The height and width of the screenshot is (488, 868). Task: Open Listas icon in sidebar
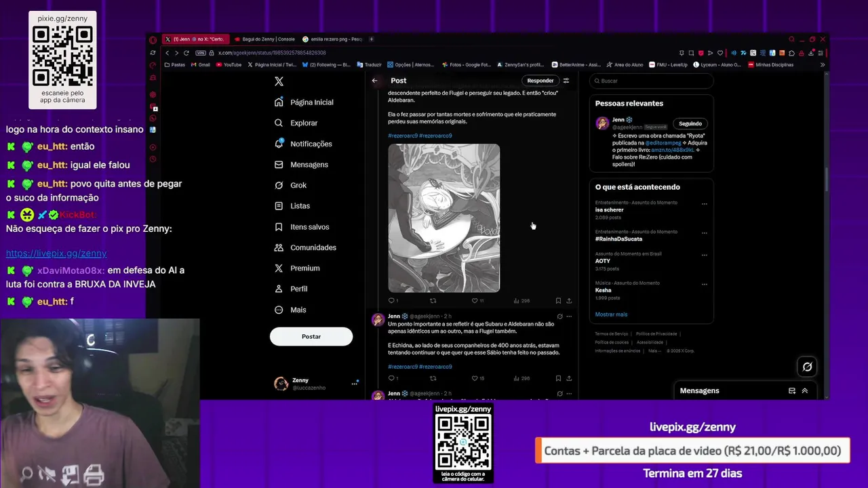coord(279,206)
